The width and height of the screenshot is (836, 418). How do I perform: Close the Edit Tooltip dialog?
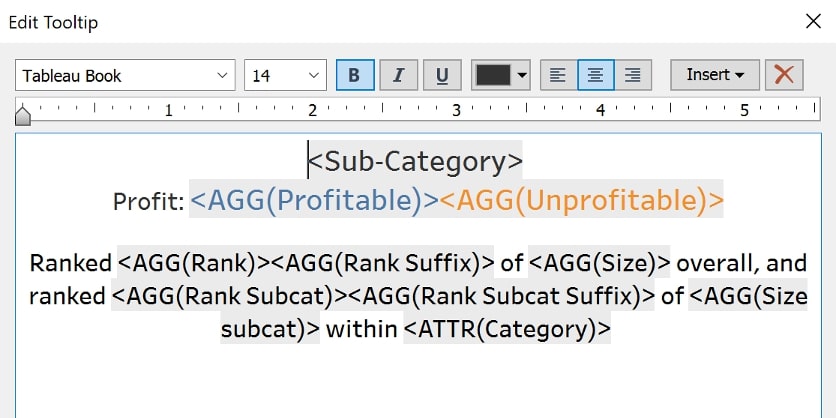pyautogui.click(x=813, y=21)
